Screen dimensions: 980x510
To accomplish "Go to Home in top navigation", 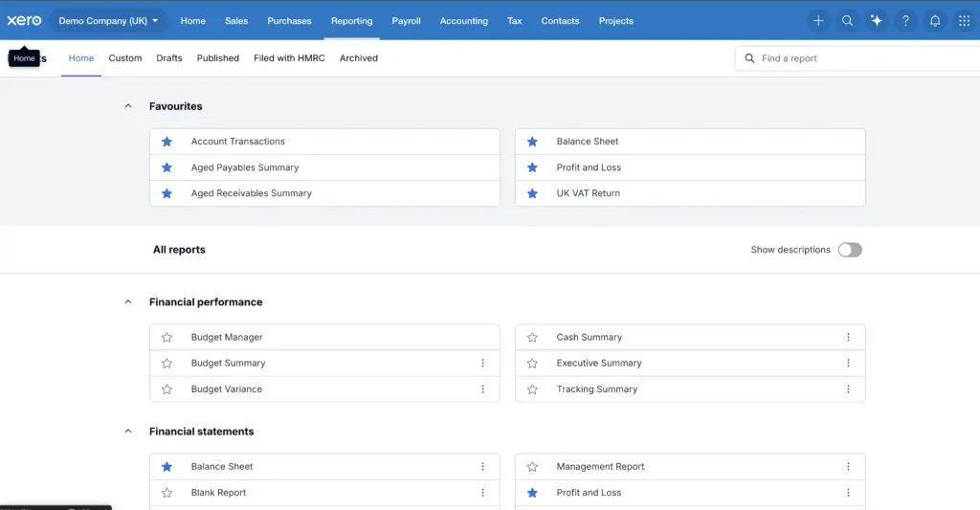I will tap(193, 21).
